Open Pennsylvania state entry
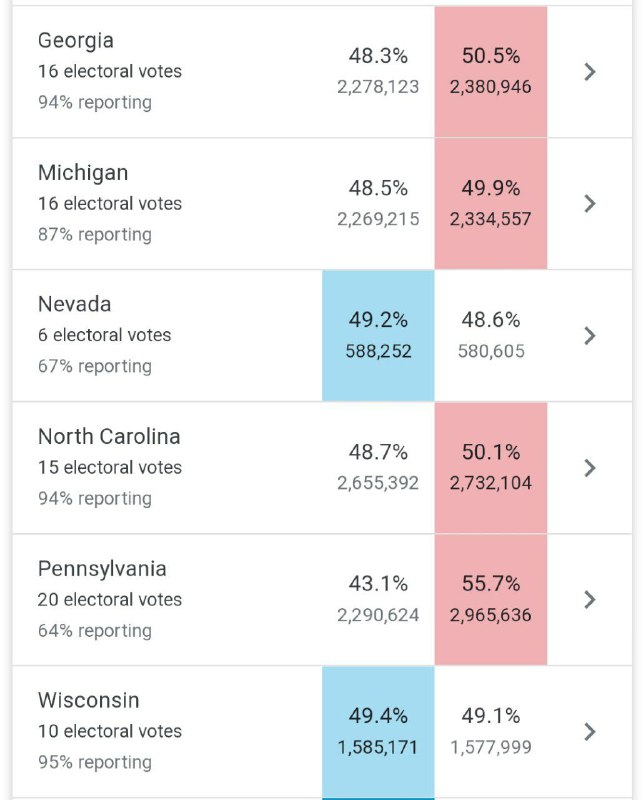Screen dimensions: 643x800 click(102, 568)
